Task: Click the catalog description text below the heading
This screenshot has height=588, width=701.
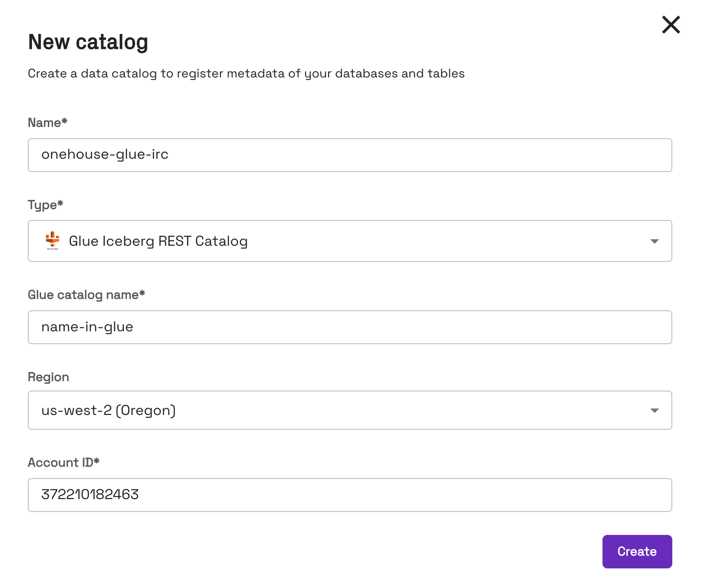Action: [246, 74]
